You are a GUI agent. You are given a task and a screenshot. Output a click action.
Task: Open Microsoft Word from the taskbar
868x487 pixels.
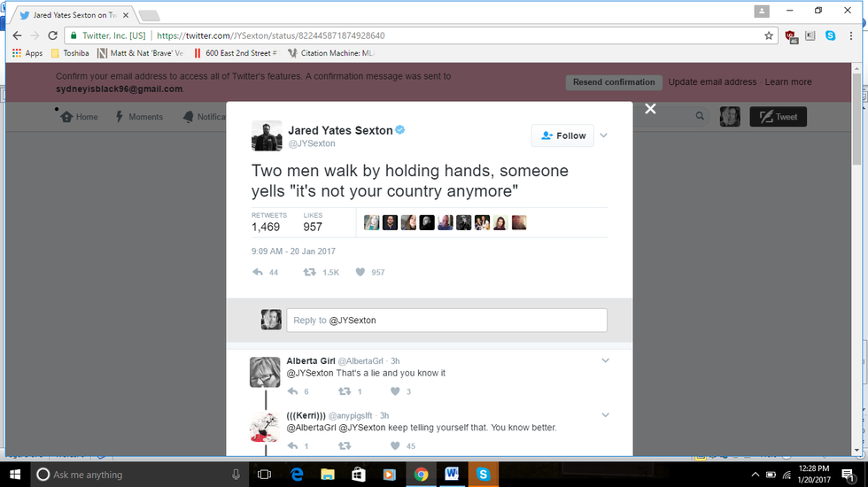coord(452,475)
